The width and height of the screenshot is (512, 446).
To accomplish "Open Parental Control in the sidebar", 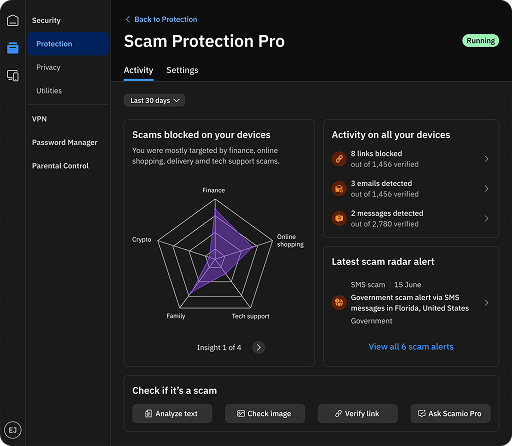I will coord(60,166).
